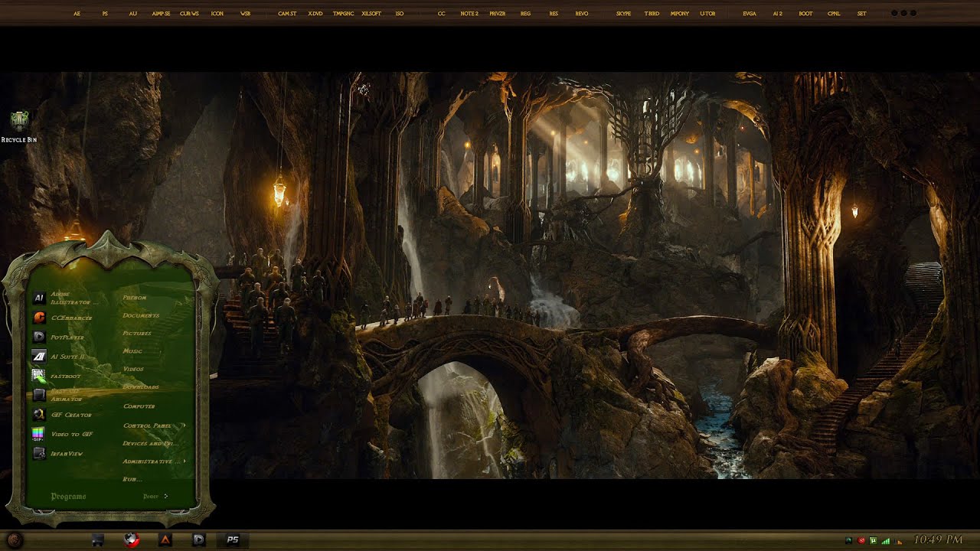Click the RES shortcut in the top bar
The image size is (980, 551).
[554, 14]
